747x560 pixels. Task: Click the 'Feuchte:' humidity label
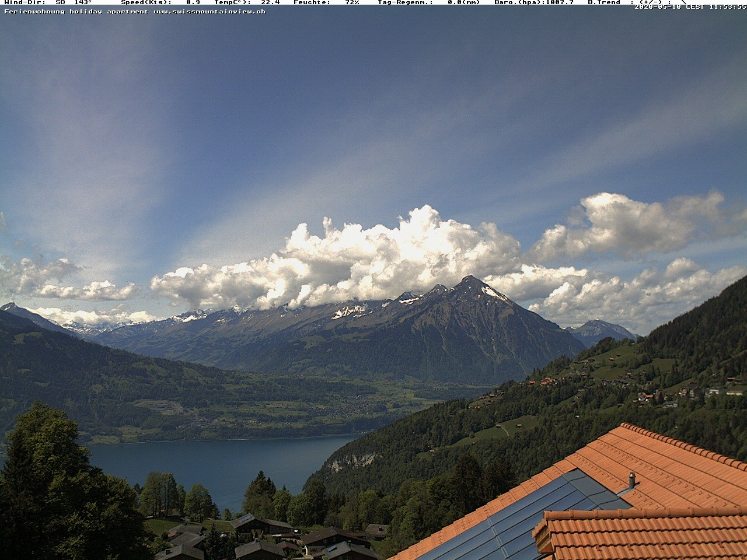pos(312,2)
